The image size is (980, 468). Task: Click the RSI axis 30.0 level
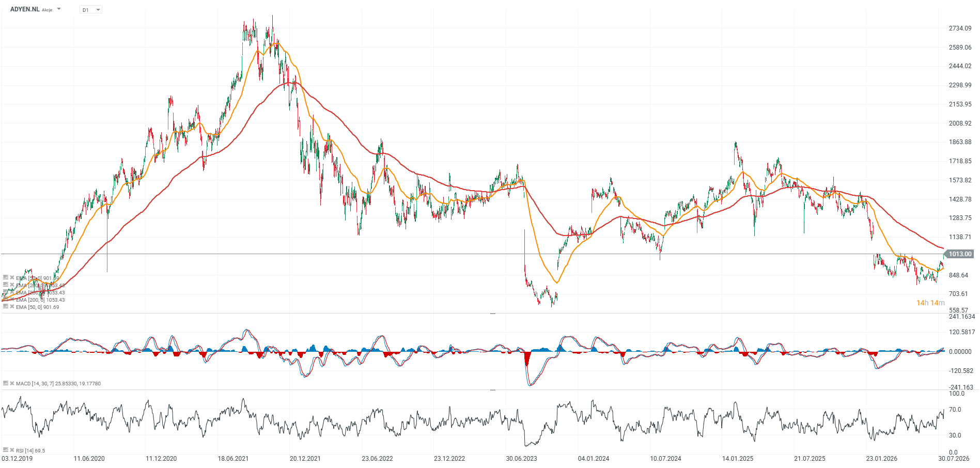[955, 435]
